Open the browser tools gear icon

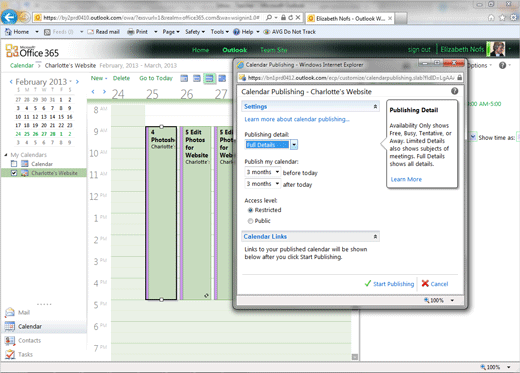(514, 18)
